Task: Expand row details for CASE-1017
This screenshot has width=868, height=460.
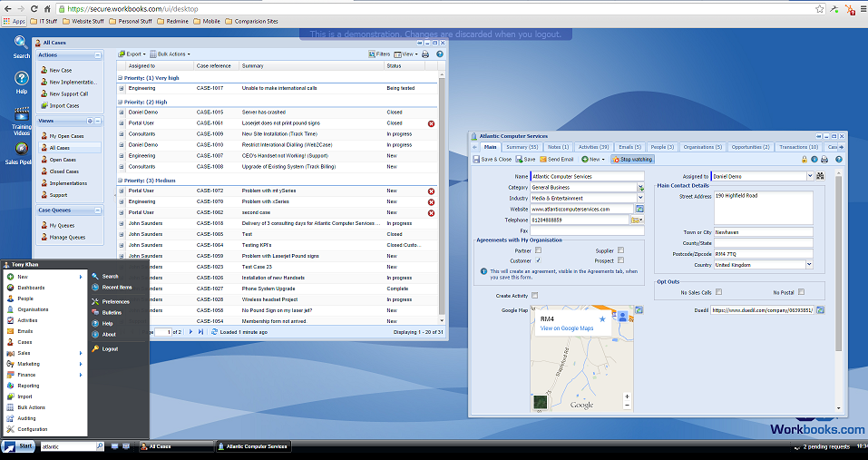Action: 122,88
